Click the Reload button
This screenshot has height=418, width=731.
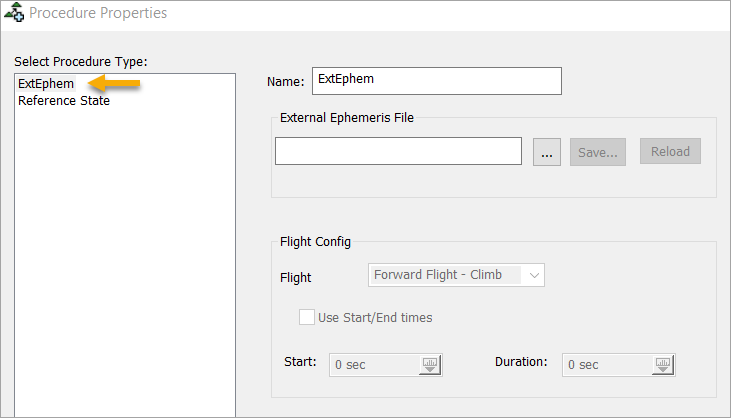(670, 152)
